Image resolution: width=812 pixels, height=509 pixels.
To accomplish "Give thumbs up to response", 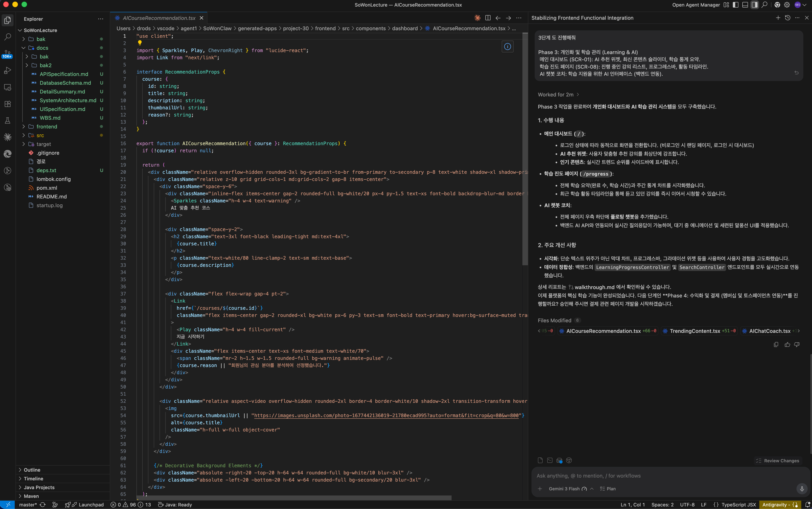I will point(787,344).
